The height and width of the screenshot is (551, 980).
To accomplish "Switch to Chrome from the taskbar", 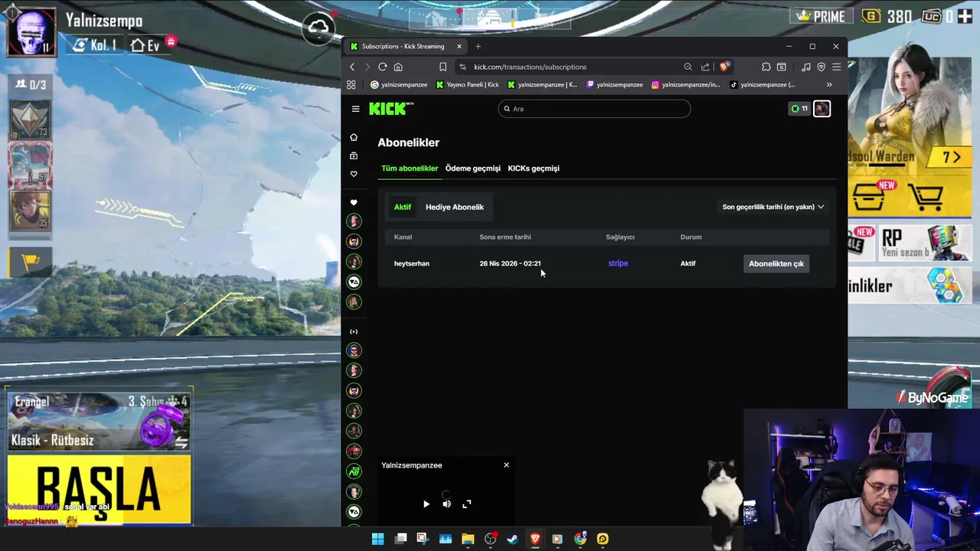I will (x=580, y=539).
